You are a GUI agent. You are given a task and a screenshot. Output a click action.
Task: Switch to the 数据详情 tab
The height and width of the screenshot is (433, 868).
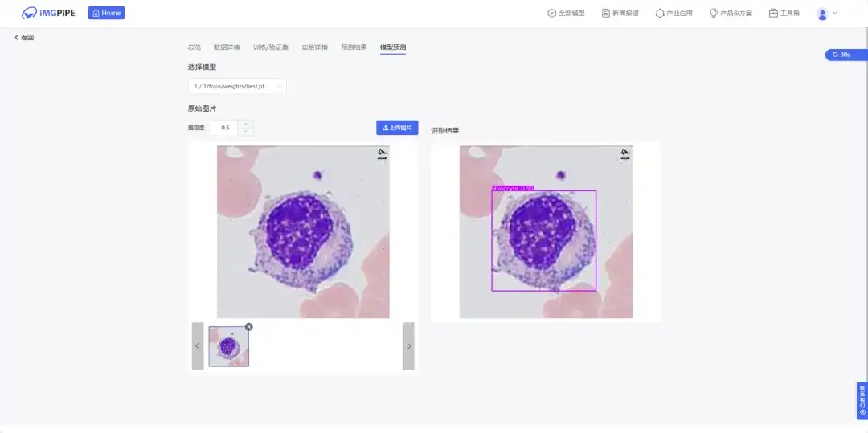(227, 47)
